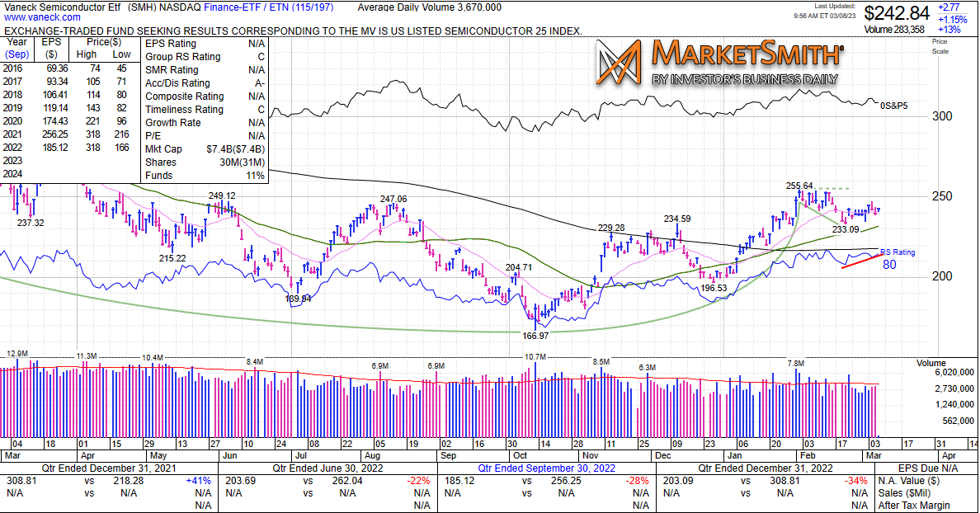Select the 2021 EPS value 256.25 in yearly table
Screen dimensions: 980x513
click(x=55, y=134)
